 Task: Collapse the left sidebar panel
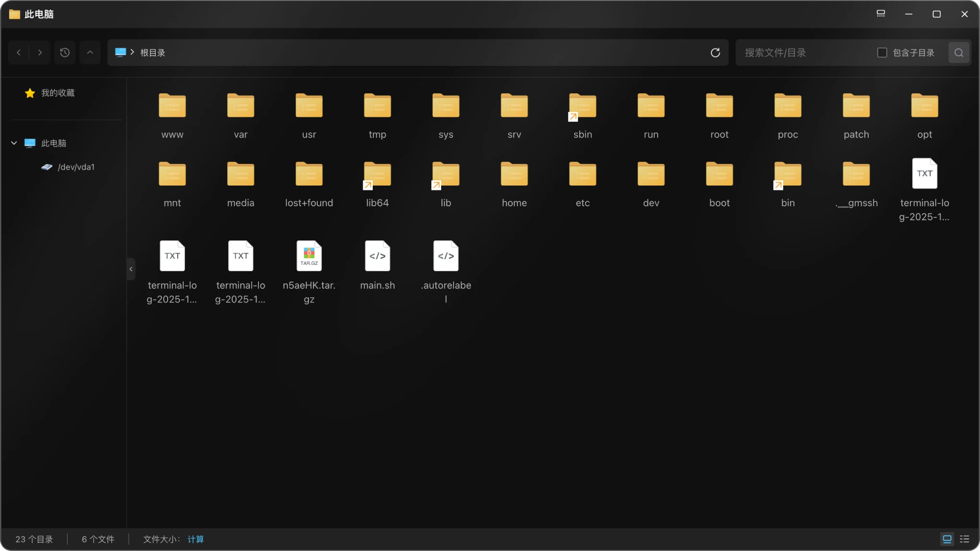[x=131, y=269]
